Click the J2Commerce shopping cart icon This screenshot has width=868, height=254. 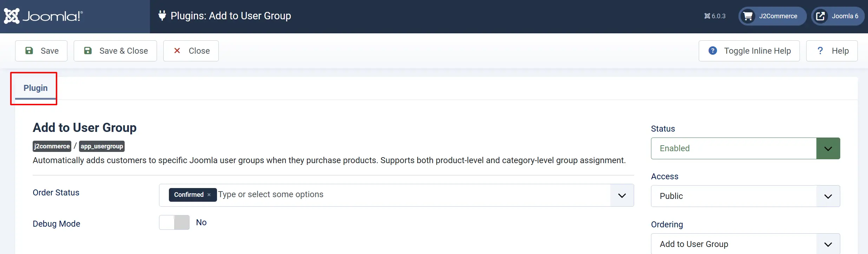click(748, 16)
